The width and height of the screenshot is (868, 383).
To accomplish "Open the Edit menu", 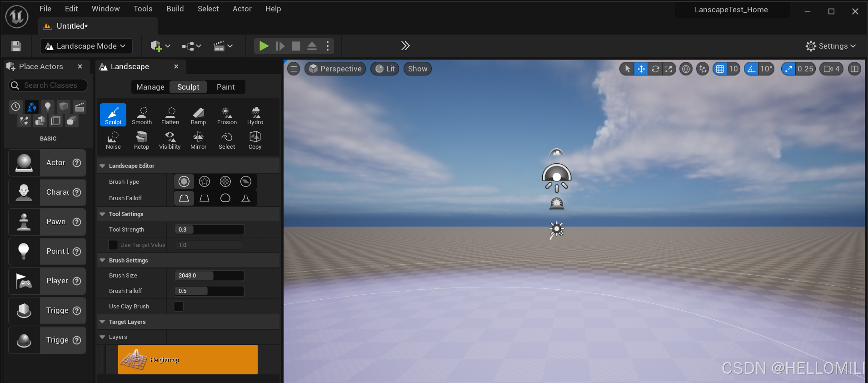I will point(71,9).
